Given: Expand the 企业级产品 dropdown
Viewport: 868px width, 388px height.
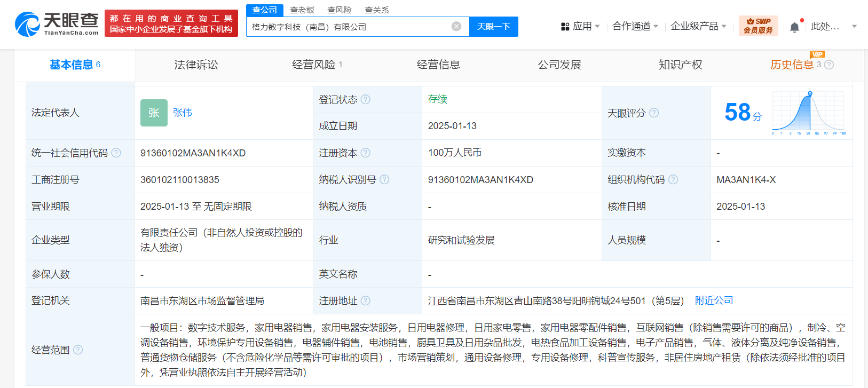Looking at the screenshot, I should [x=698, y=26].
